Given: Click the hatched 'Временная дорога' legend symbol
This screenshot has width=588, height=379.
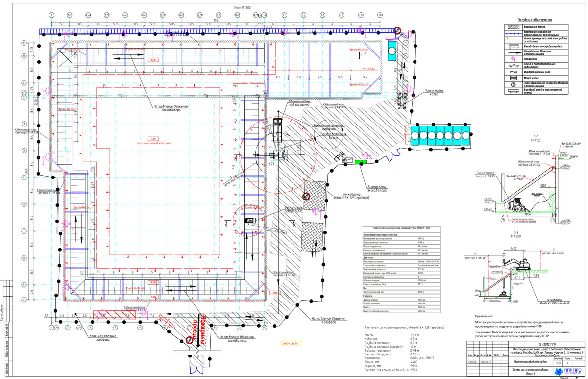Looking at the screenshot, I should pyautogui.click(x=514, y=26).
